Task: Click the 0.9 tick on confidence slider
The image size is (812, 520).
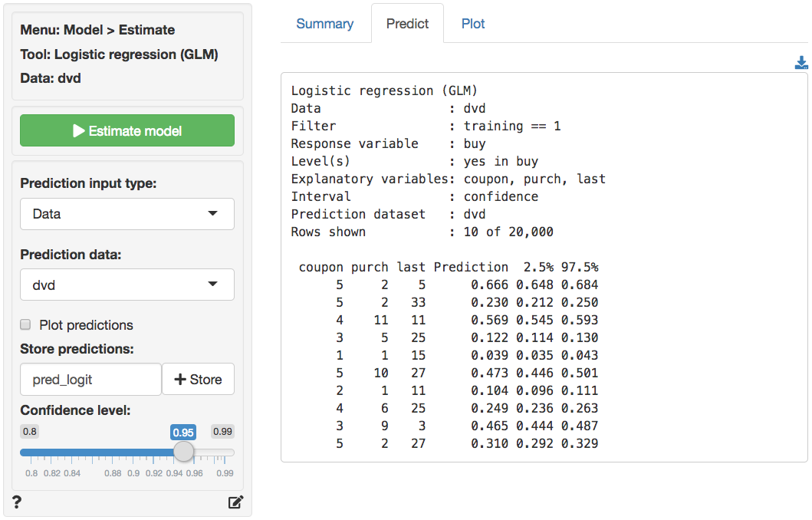Action: pos(133,473)
